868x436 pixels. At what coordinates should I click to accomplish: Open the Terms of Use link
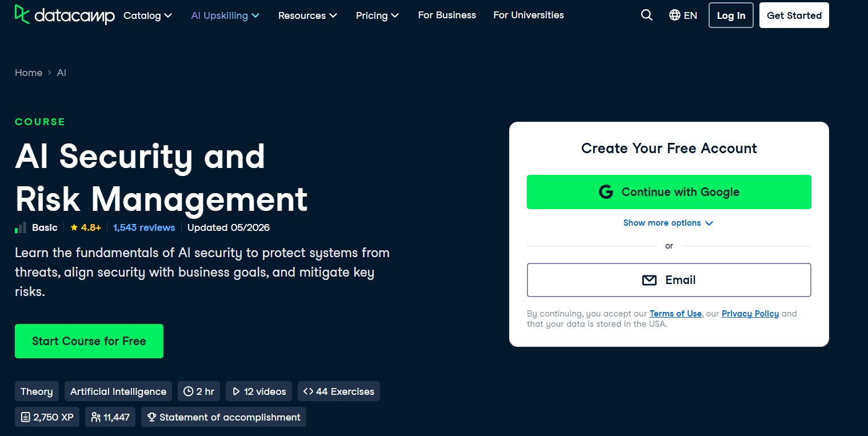click(675, 314)
